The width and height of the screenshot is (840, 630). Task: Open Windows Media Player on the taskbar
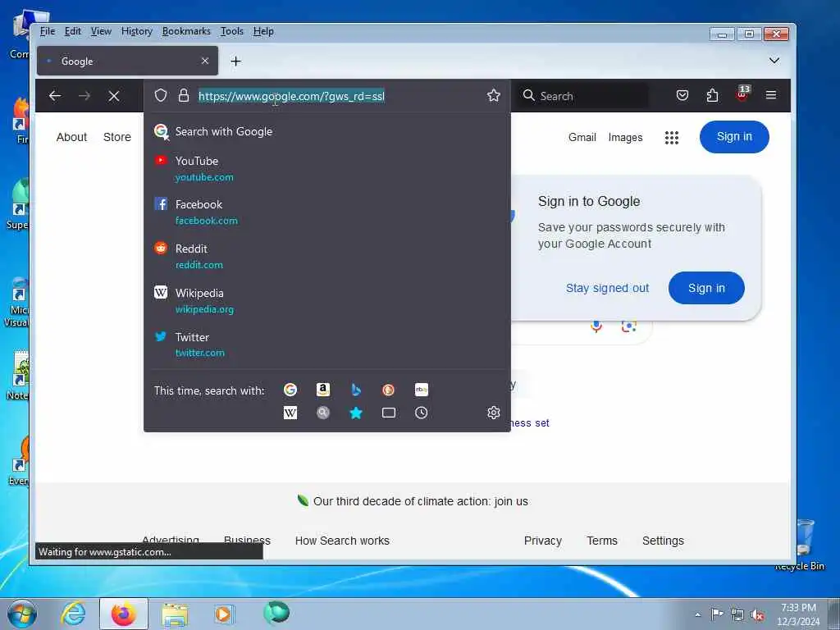coord(223,614)
